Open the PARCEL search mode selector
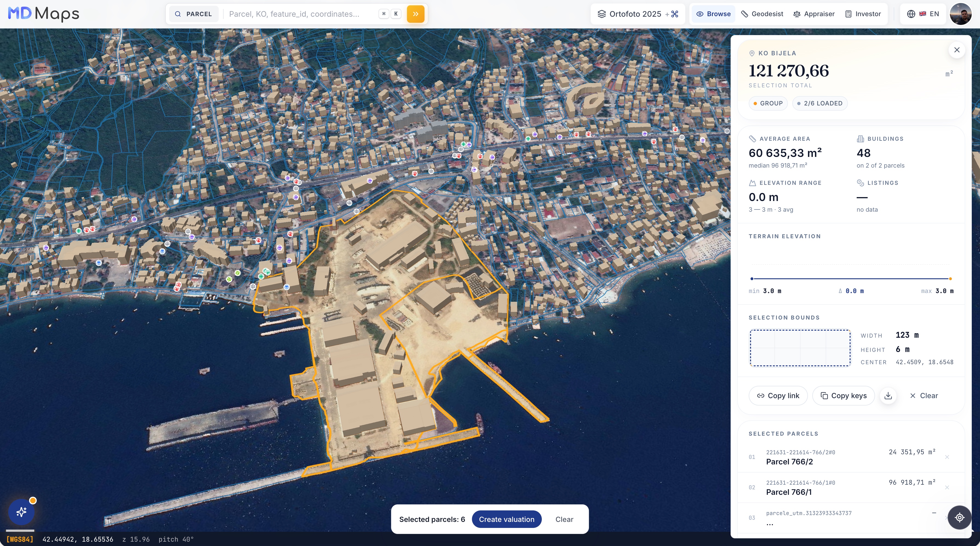 (194, 14)
